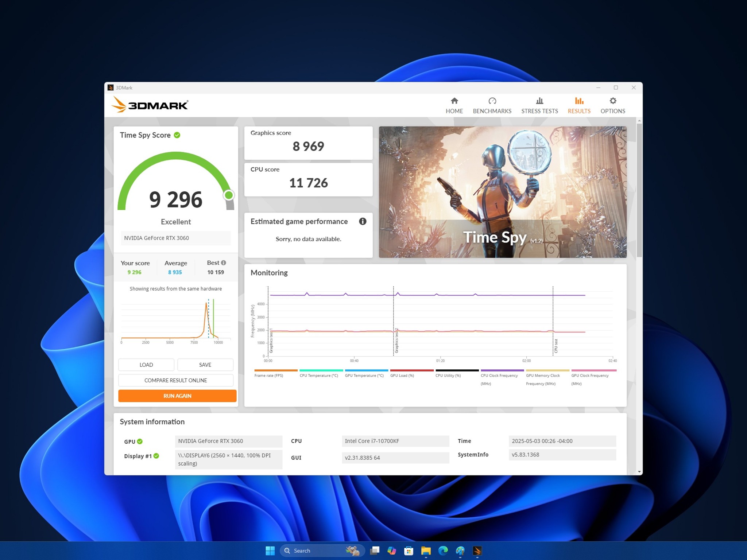This screenshot has height=560, width=747.
Task: Click the DISPLAY6 resolution info field
Action: click(x=229, y=459)
